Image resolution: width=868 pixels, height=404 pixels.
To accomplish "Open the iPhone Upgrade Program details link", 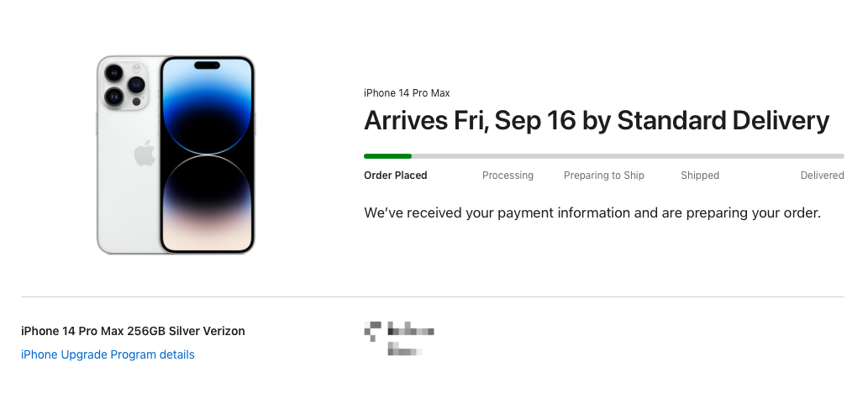I will click(x=108, y=354).
